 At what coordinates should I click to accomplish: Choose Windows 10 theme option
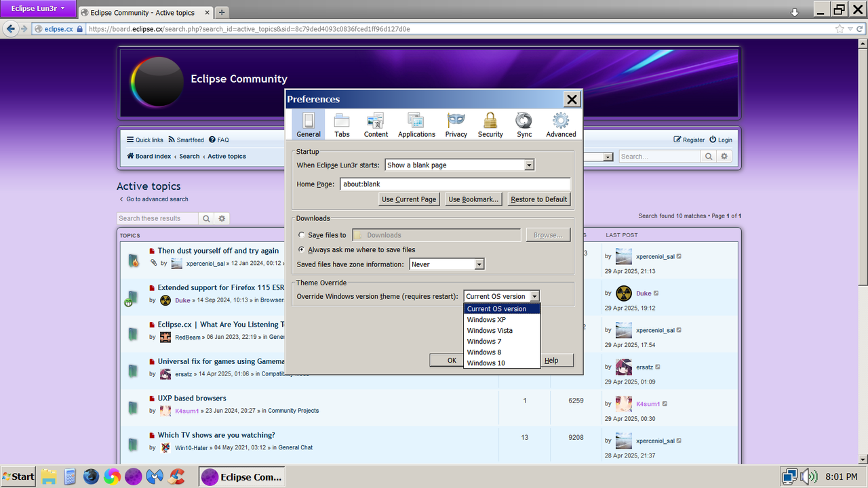point(502,363)
